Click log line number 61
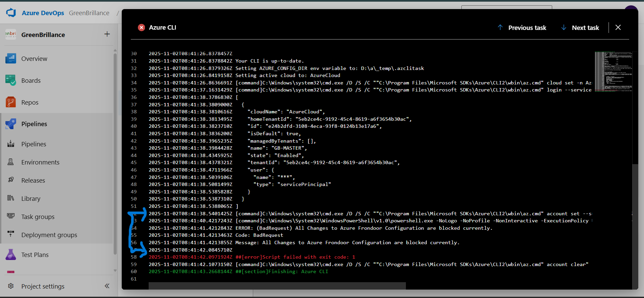 pos(134,279)
